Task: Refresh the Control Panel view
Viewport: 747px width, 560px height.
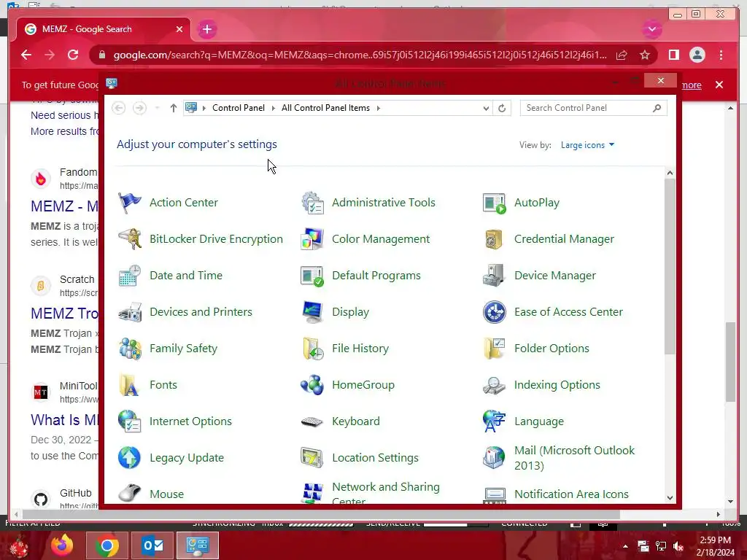Action: click(502, 108)
